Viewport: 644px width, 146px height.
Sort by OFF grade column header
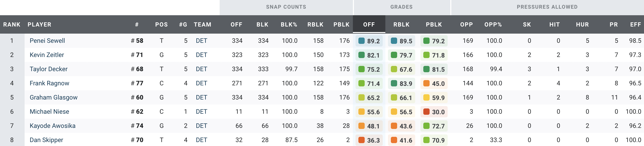coord(369,24)
